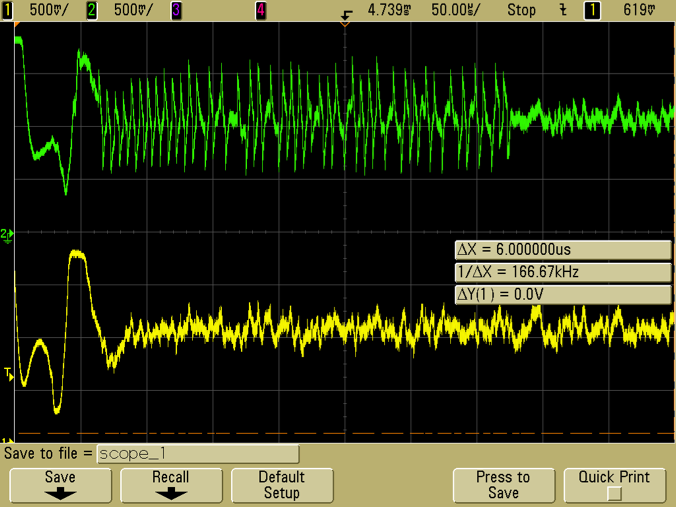Click the 4.739ms delay value

pyautogui.click(x=389, y=10)
